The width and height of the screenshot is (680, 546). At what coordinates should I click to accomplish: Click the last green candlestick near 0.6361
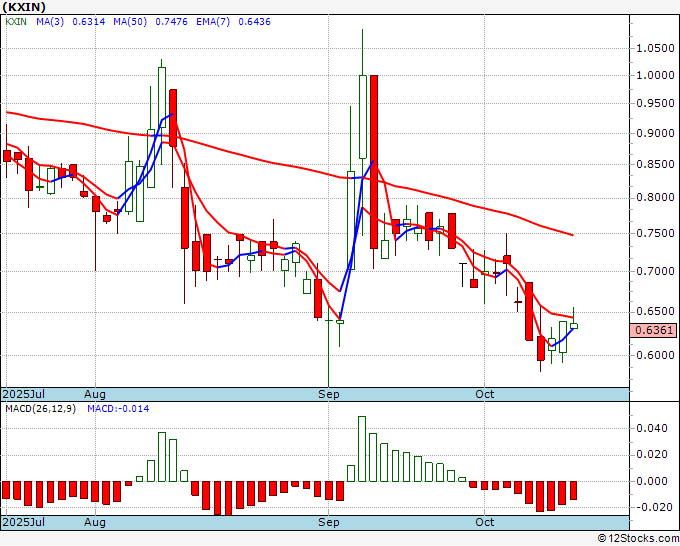(574, 326)
